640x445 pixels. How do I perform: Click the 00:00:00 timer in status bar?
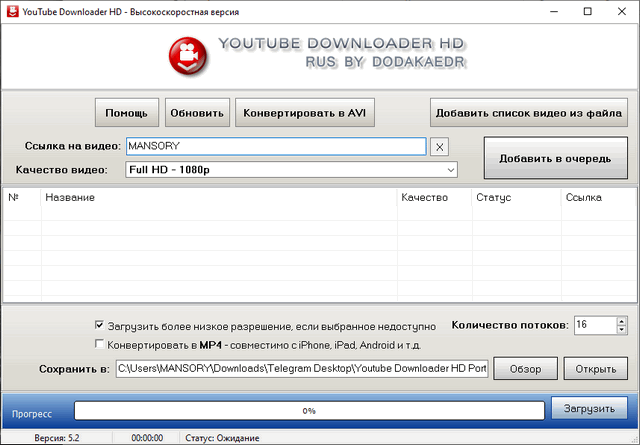click(147, 438)
